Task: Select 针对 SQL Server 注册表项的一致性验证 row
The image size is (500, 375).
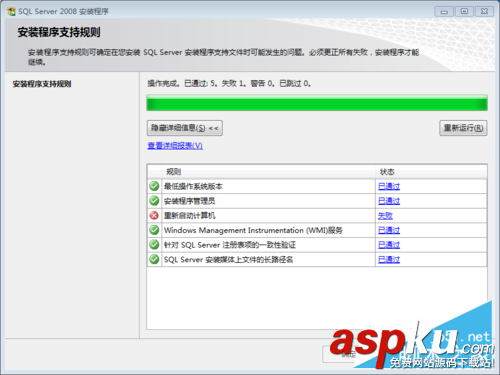Action: [317, 245]
